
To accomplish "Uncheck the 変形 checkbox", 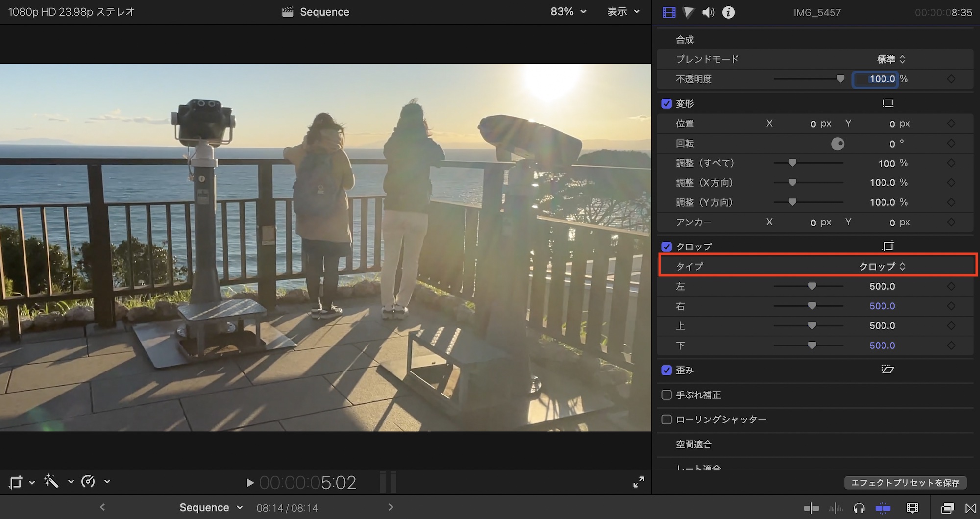I will point(666,103).
